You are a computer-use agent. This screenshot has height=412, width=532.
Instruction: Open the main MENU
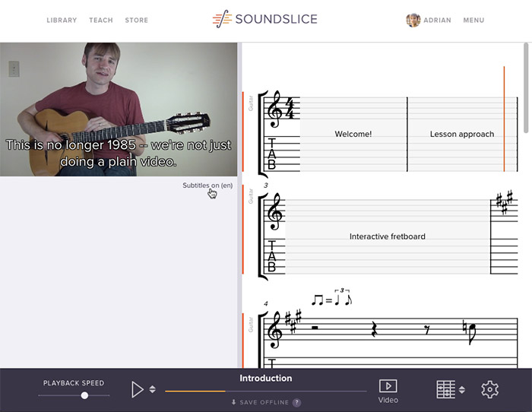pyautogui.click(x=473, y=20)
